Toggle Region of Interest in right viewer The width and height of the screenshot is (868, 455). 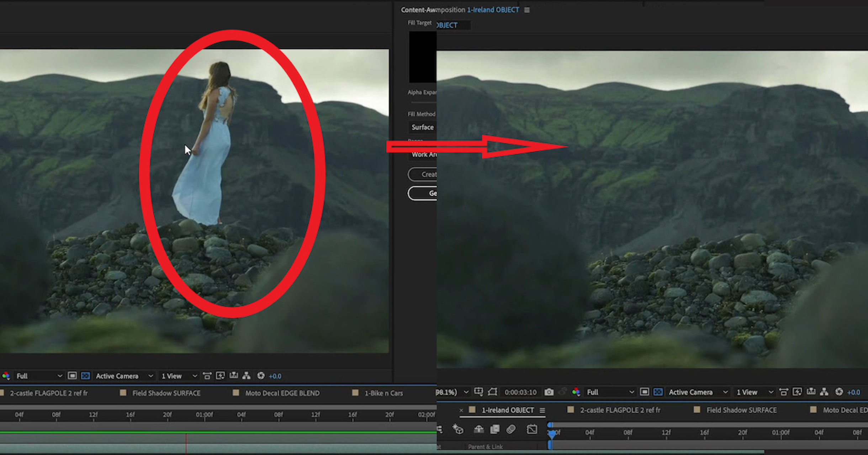[644, 392]
